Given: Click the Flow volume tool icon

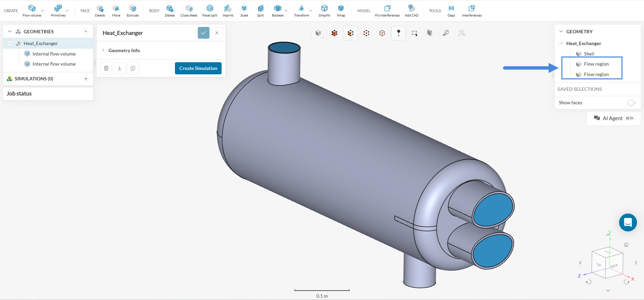Looking at the screenshot, I should pos(32,8).
